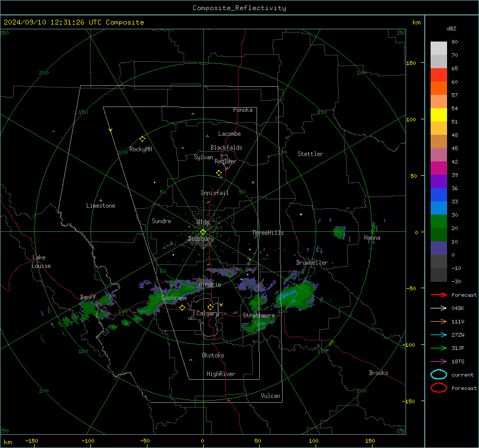Screen dimensions: 479x448
Task: Click the blue-green storm cell south of Drumheller
Action: coord(296,296)
